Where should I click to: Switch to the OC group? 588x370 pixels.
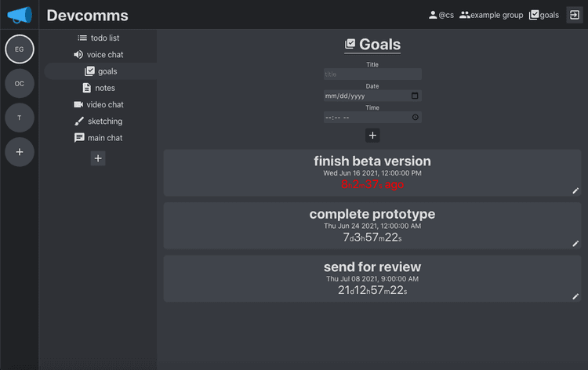[20, 83]
